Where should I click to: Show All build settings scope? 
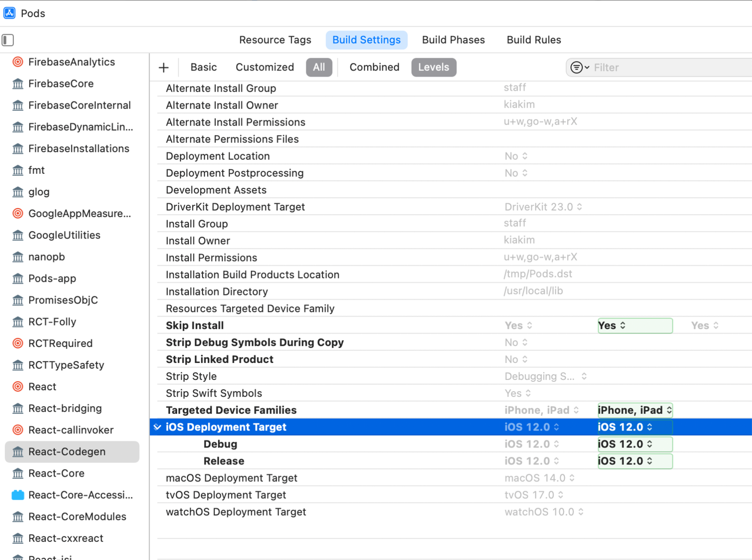click(x=319, y=67)
